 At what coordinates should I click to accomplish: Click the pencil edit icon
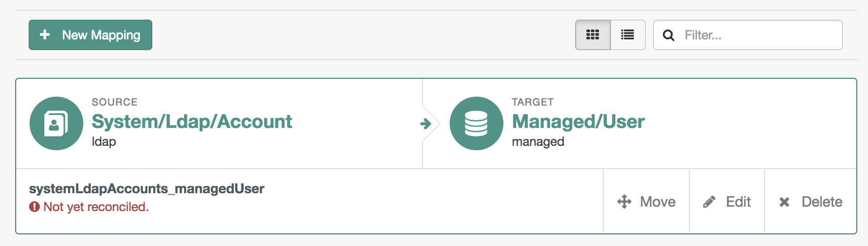pos(709,202)
